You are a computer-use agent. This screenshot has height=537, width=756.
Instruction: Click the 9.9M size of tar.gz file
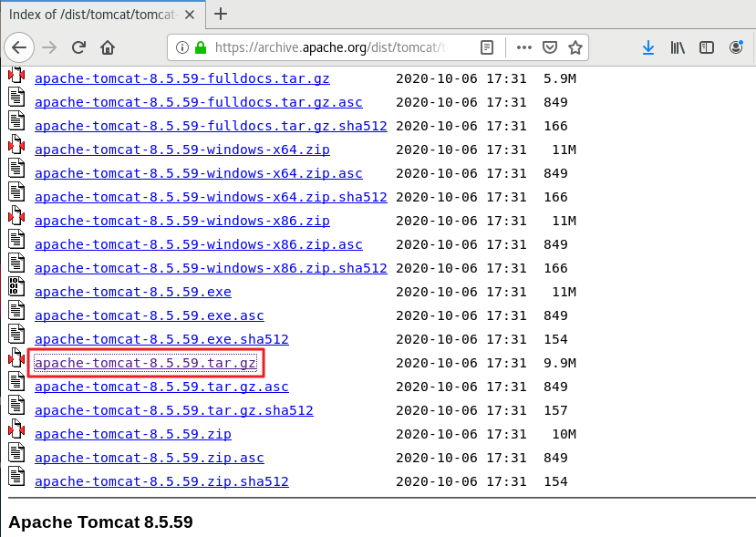pos(560,363)
